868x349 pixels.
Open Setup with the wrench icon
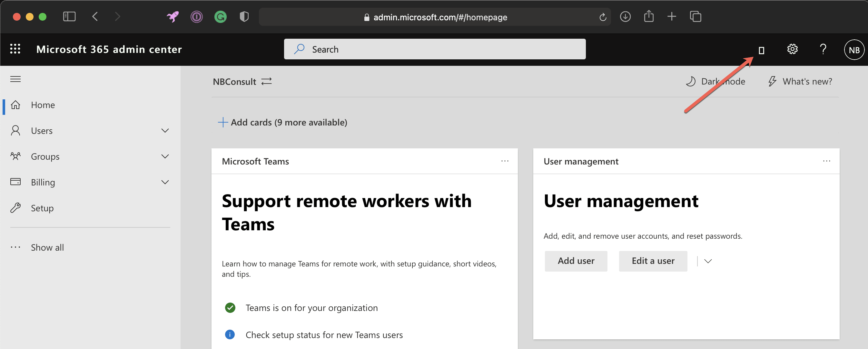(x=15, y=208)
